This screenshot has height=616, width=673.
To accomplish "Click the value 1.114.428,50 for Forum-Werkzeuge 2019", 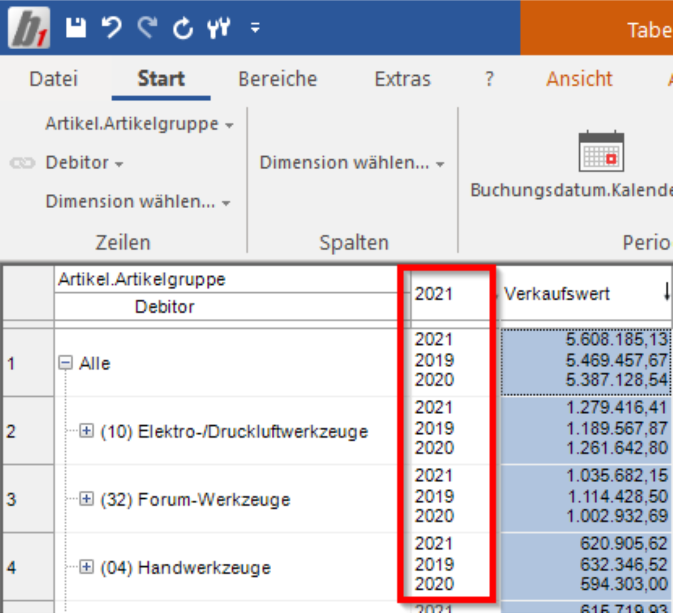I will [x=618, y=496].
